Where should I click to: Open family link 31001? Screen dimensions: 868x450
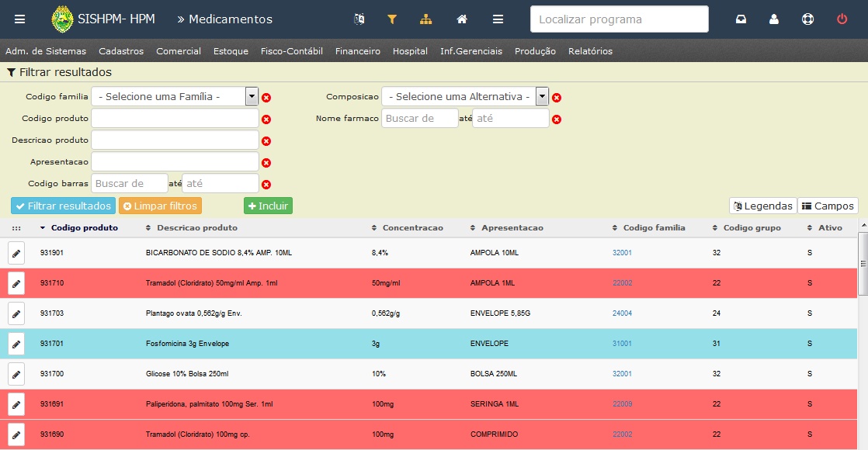click(622, 344)
